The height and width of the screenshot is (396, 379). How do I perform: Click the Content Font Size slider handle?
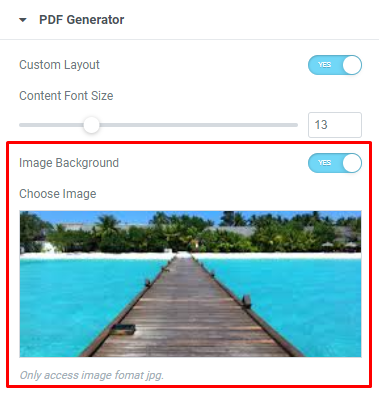tap(91, 125)
